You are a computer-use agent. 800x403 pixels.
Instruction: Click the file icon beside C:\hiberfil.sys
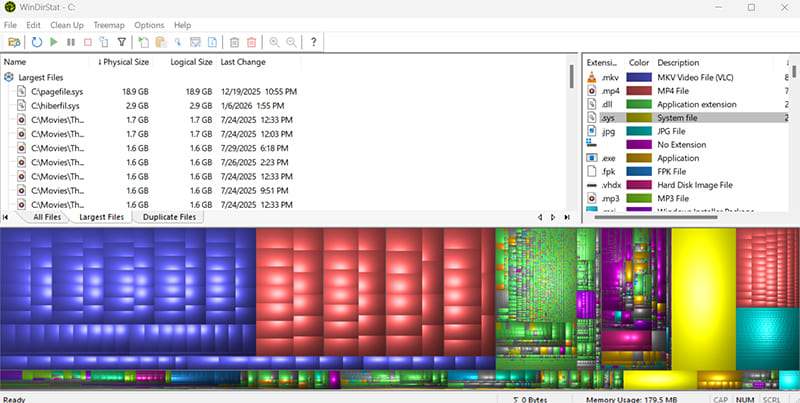coord(21,106)
